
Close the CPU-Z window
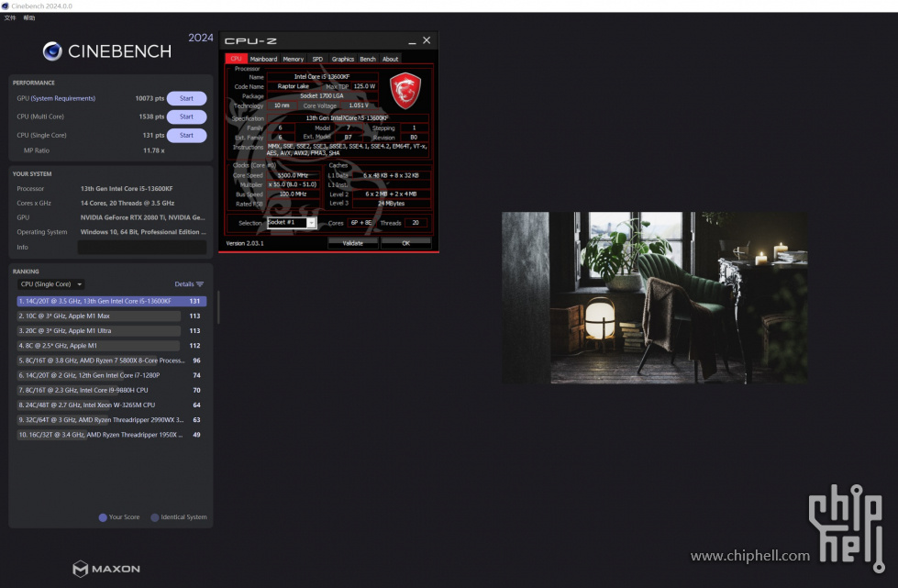(427, 40)
